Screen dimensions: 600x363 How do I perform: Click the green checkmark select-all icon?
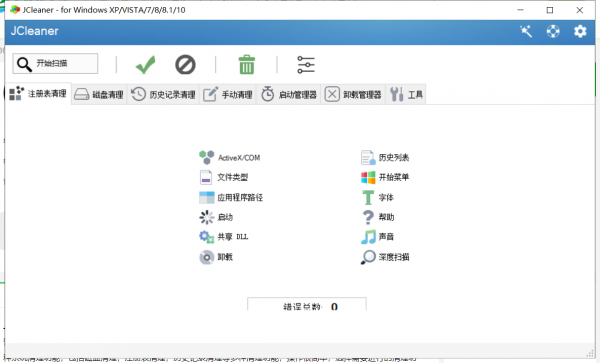tap(146, 65)
